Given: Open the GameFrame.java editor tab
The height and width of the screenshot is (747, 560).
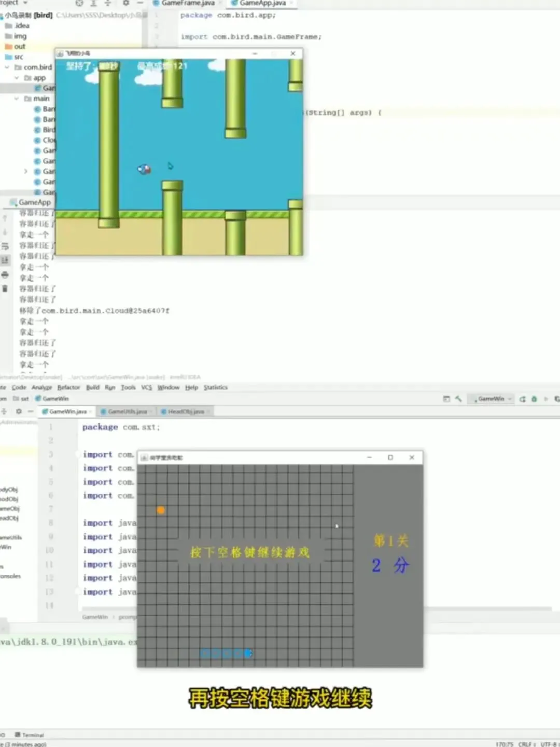Looking at the screenshot, I should [187, 3].
